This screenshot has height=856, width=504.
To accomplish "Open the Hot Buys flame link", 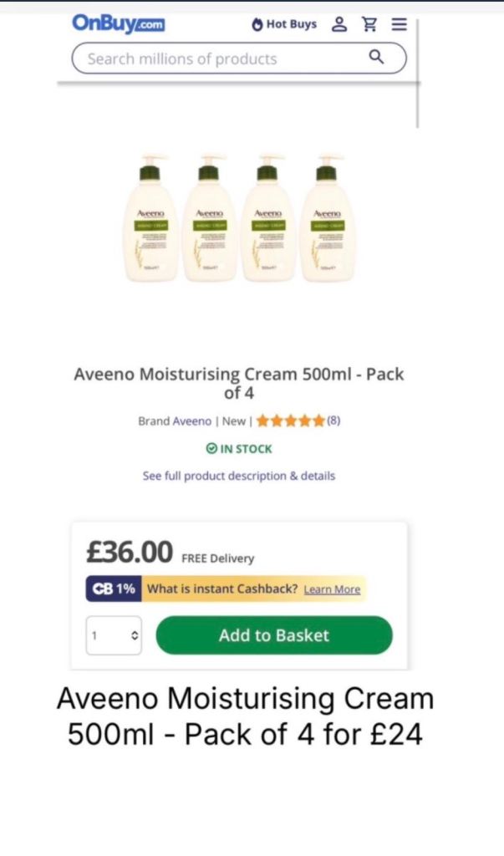I will 284,24.
